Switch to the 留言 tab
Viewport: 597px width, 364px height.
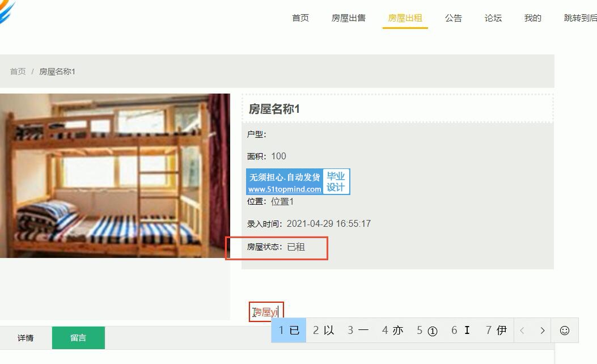click(78, 338)
